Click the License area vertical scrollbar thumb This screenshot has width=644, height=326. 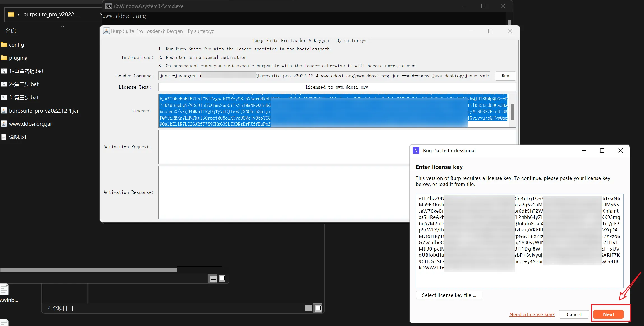[512, 112]
